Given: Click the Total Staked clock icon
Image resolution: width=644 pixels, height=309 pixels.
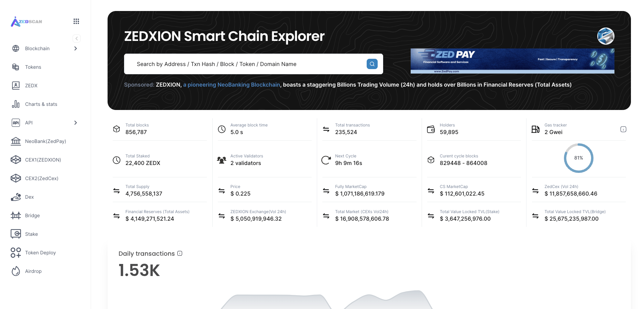Looking at the screenshot, I should [116, 160].
